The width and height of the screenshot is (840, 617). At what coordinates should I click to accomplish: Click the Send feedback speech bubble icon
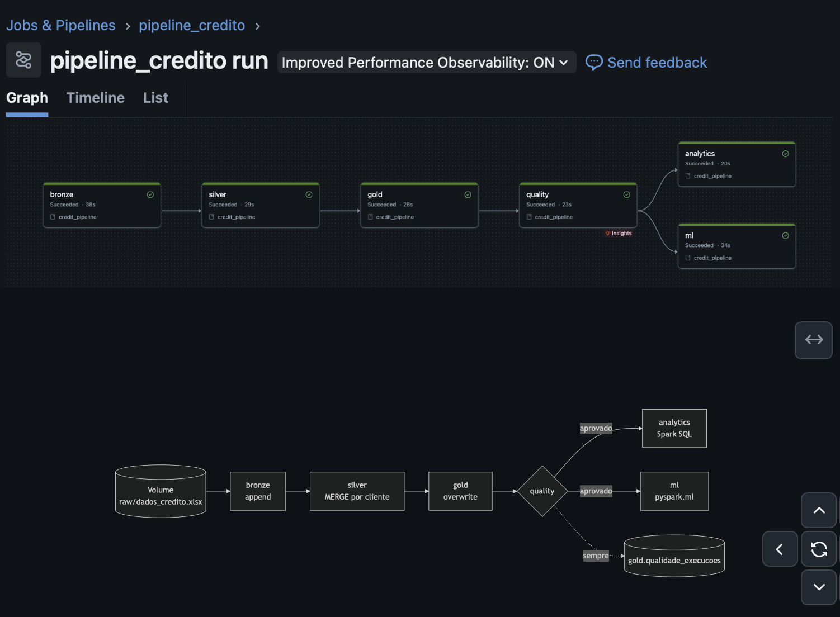pyautogui.click(x=594, y=63)
